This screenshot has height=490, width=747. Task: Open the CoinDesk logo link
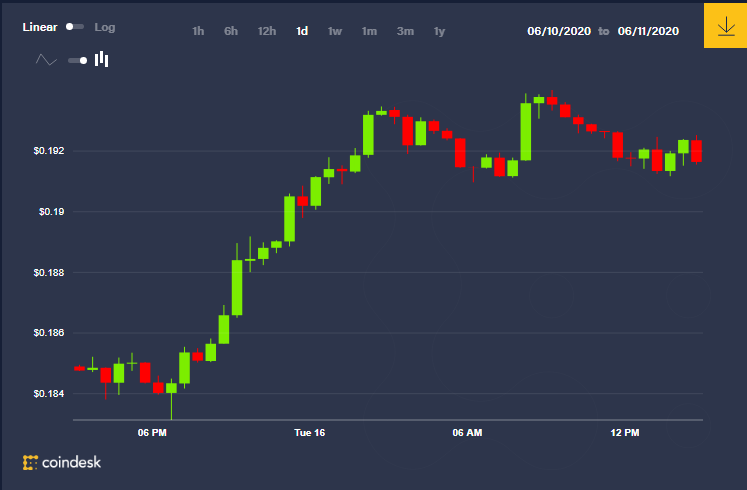pyautogui.click(x=62, y=462)
